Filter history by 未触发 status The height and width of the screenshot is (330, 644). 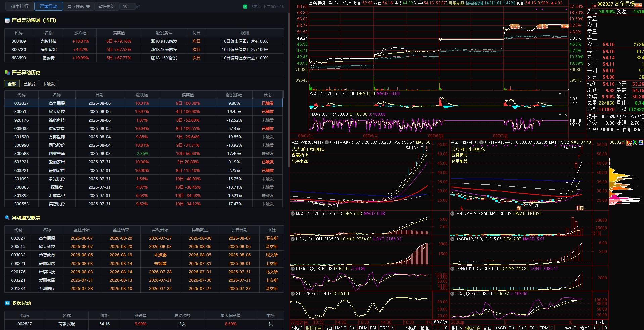49,84
